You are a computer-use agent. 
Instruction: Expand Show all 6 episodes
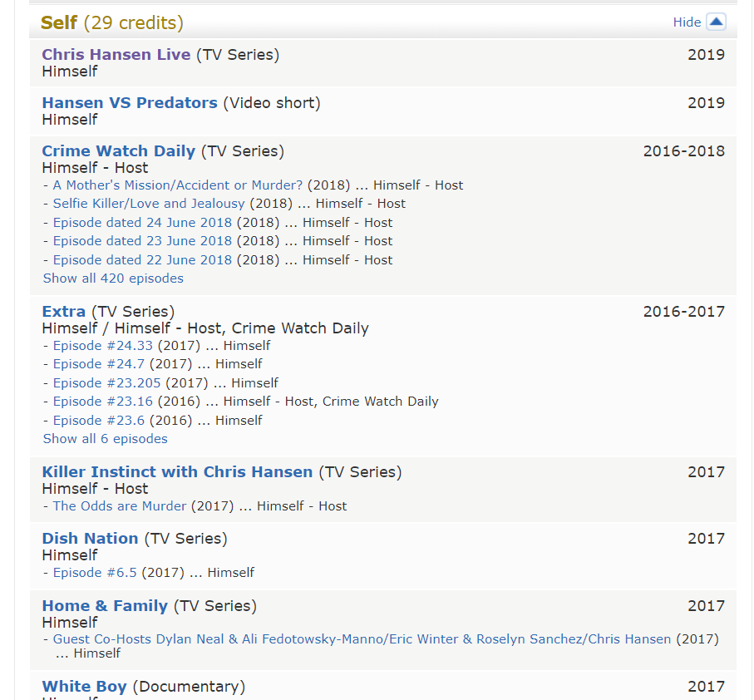(x=106, y=439)
